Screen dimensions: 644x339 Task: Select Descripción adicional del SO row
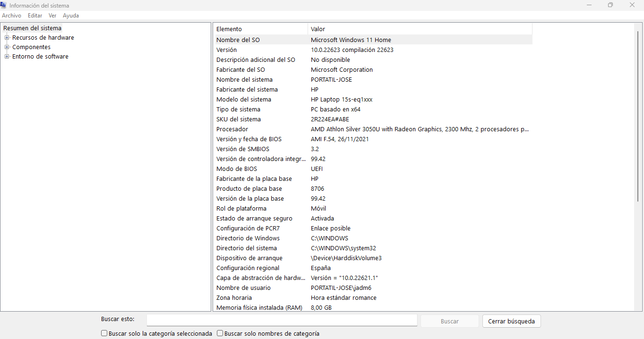point(373,60)
